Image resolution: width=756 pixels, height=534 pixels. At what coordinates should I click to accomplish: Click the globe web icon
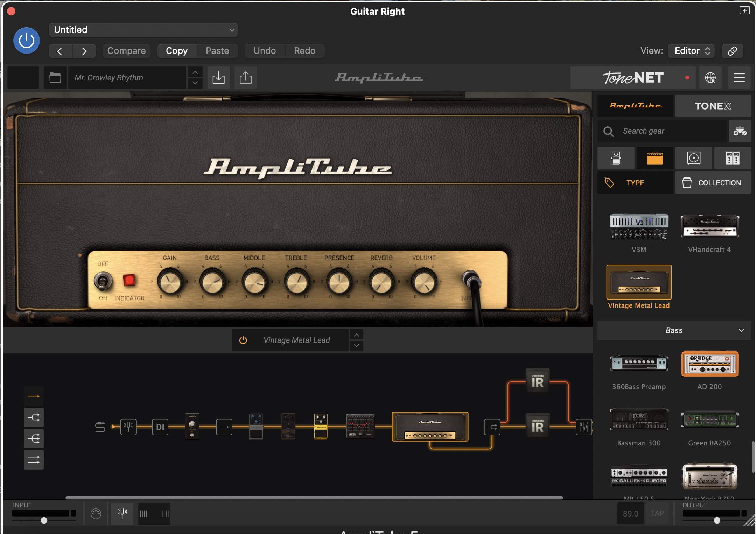(710, 78)
